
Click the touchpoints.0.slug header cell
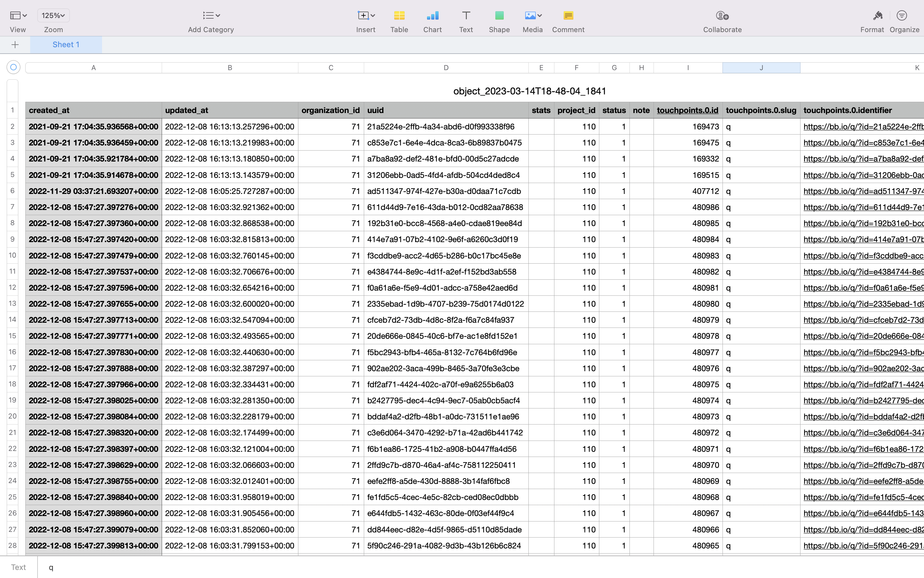pyautogui.click(x=761, y=110)
